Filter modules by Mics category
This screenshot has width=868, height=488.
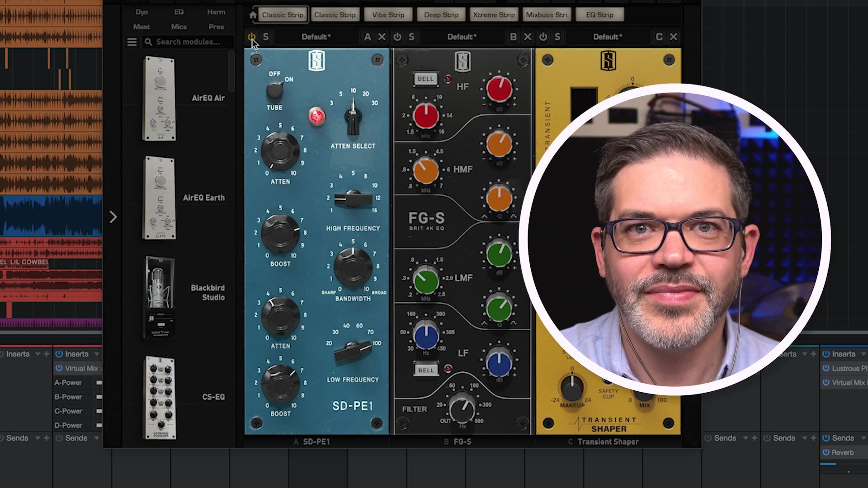point(179,27)
